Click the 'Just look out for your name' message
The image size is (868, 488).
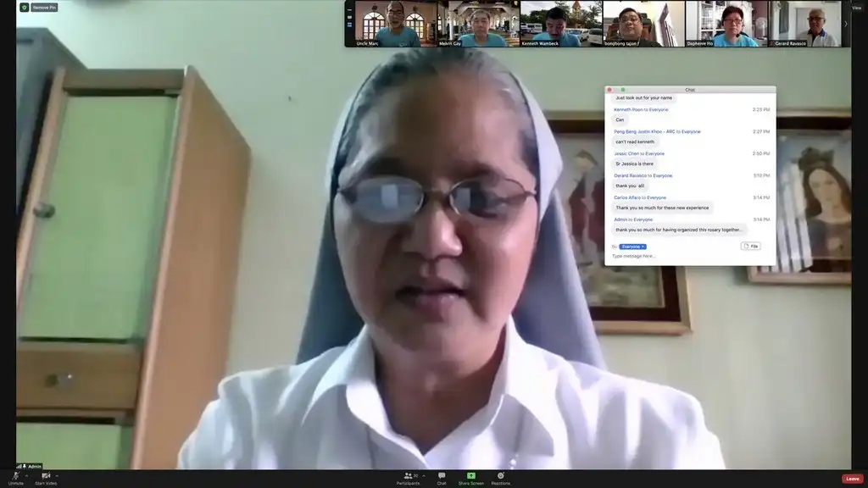644,98
